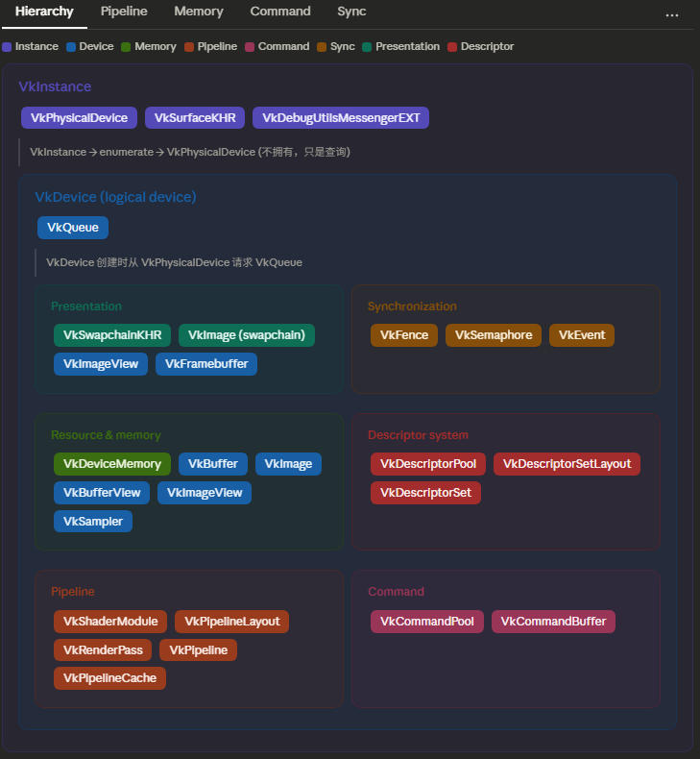
Task: Click the green Memory legend swatch
Action: (126, 46)
